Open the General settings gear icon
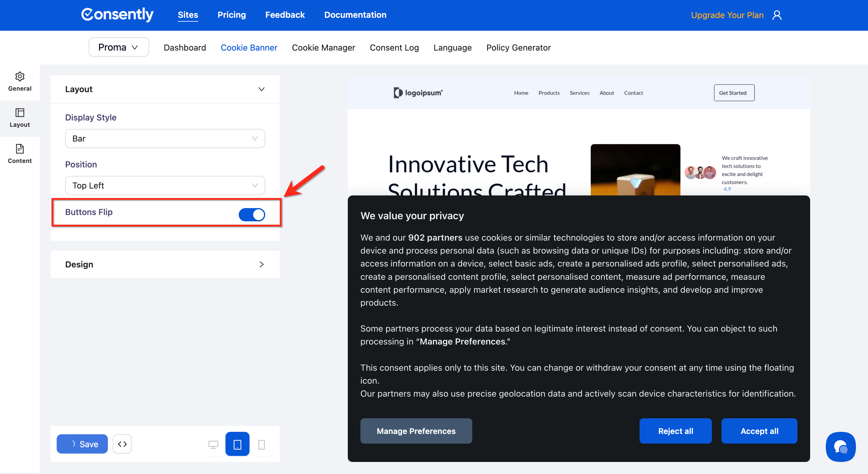This screenshot has height=474, width=868. point(20,77)
